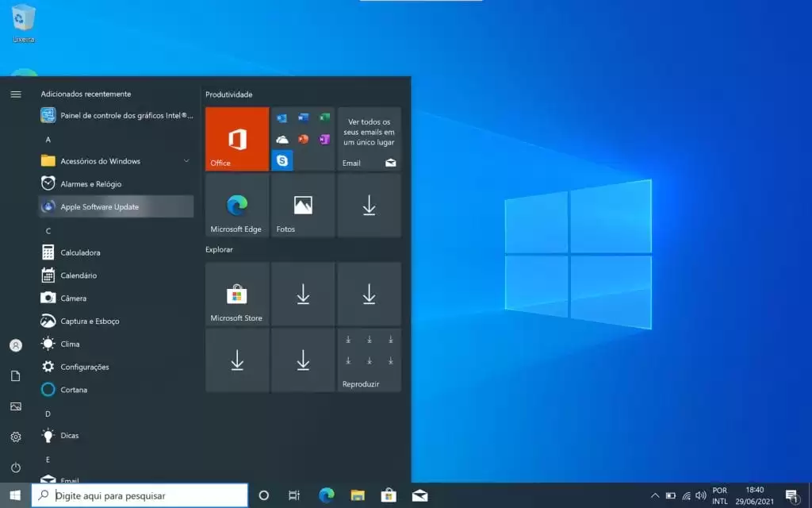The image size is (812, 508).
Task: Open the Office tile
Action: point(237,139)
